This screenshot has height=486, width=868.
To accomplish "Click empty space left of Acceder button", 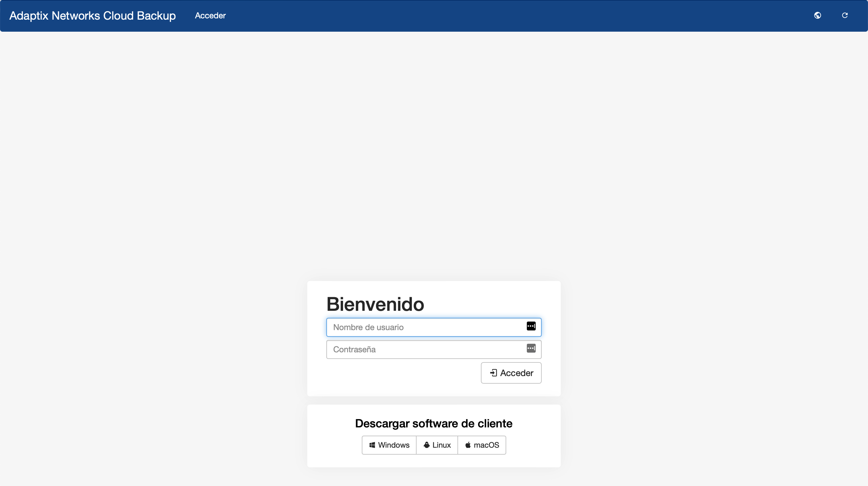I will (401, 373).
